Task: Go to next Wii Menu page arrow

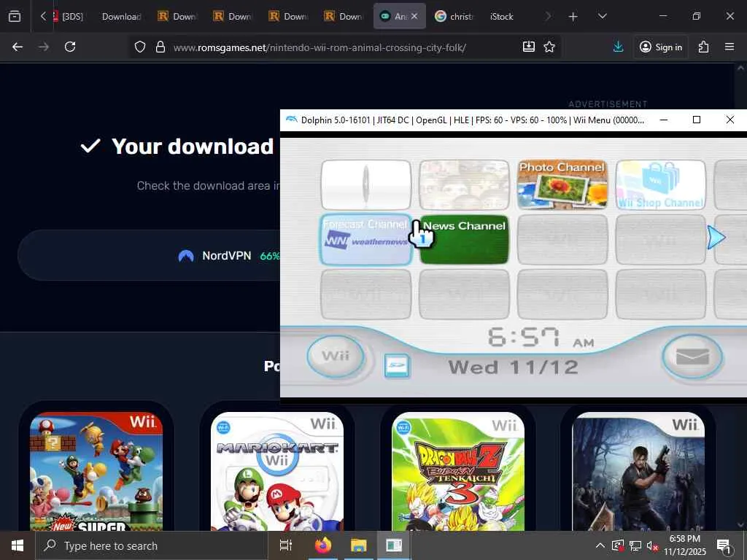Action: click(716, 238)
